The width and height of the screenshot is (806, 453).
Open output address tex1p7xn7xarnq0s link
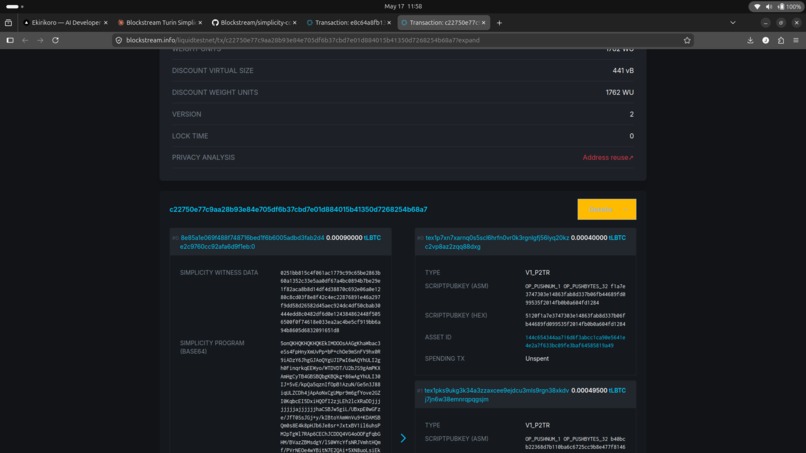[497, 242]
